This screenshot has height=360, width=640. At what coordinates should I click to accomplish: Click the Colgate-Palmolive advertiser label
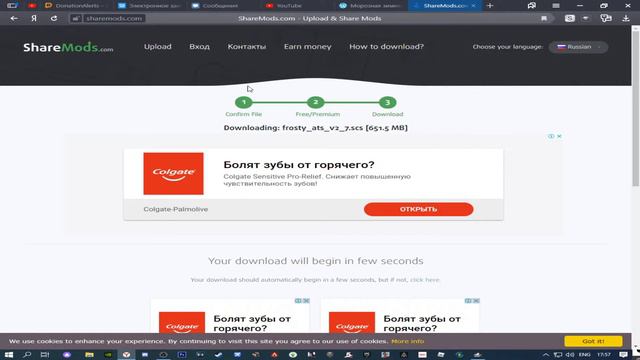(176, 209)
